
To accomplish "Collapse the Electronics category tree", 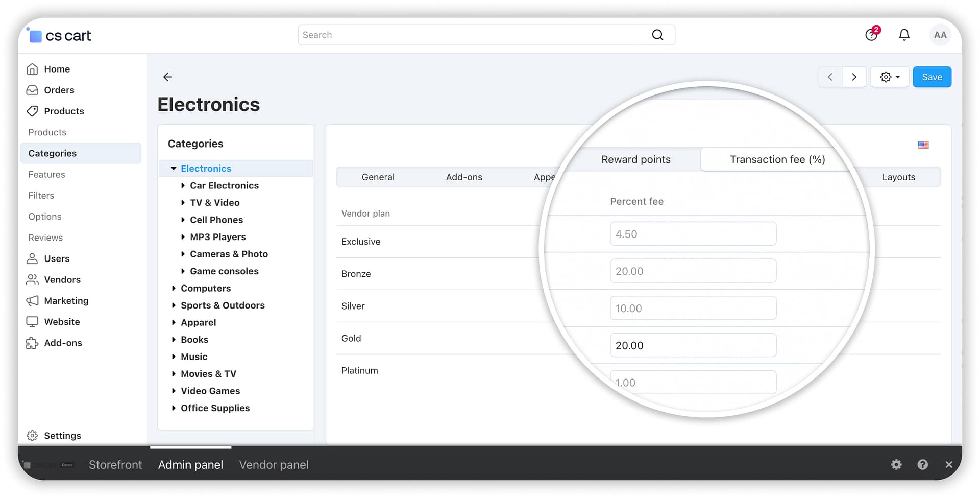I will (174, 169).
